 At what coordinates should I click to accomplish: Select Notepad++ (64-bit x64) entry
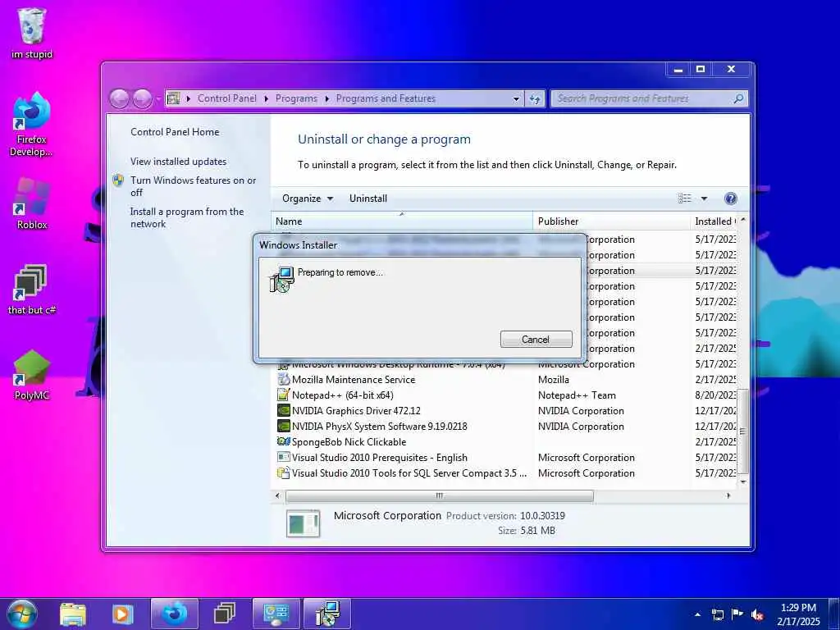pyautogui.click(x=506, y=395)
